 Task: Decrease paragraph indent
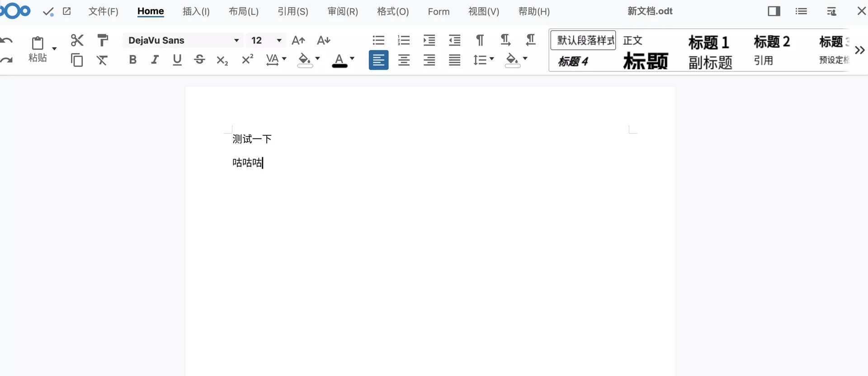click(x=454, y=41)
